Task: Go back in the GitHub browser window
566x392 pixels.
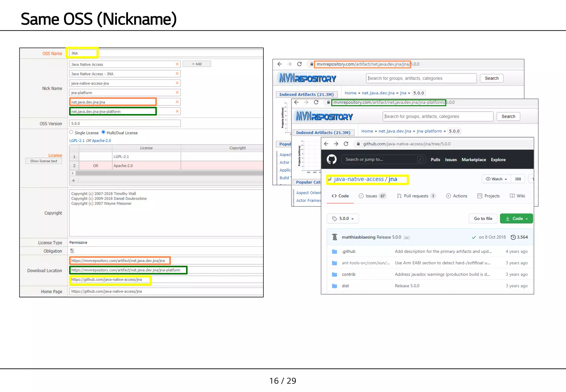Action: (x=326, y=144)
